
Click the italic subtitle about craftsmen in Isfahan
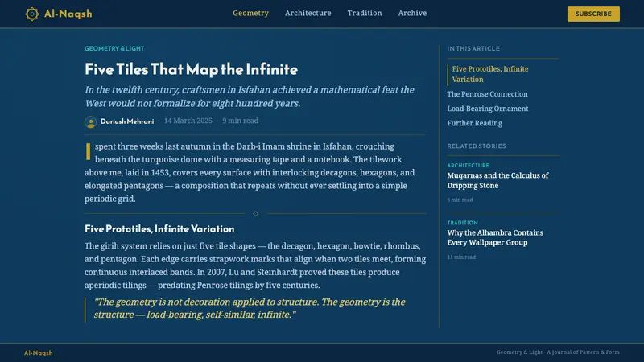250,97
